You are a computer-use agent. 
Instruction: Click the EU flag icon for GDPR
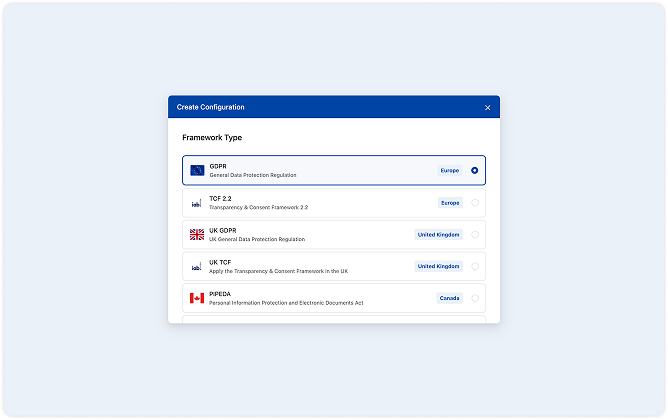[x=197, y=170]
